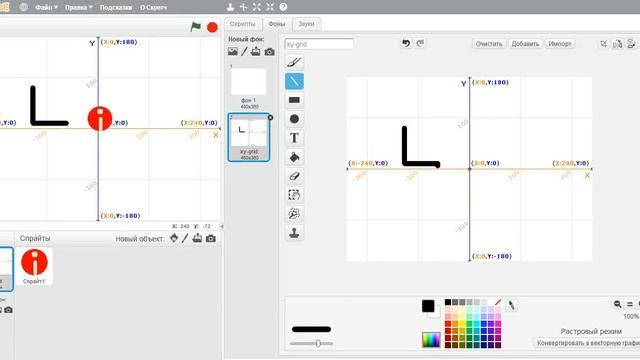Screen dimensions: 640x360
Task: Open the О Скретч menu item
Action: click(153, 7)
